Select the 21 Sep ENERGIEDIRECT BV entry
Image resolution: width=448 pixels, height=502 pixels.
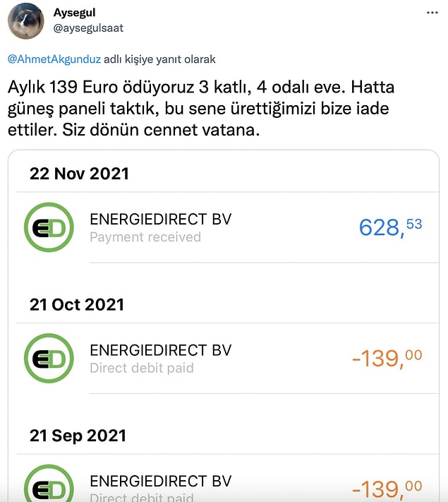point(228,478)
